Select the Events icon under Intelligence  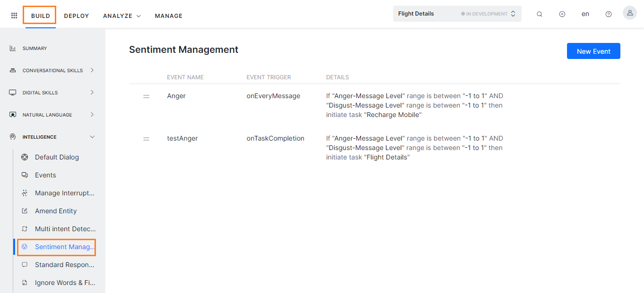(x=24, y=175)
